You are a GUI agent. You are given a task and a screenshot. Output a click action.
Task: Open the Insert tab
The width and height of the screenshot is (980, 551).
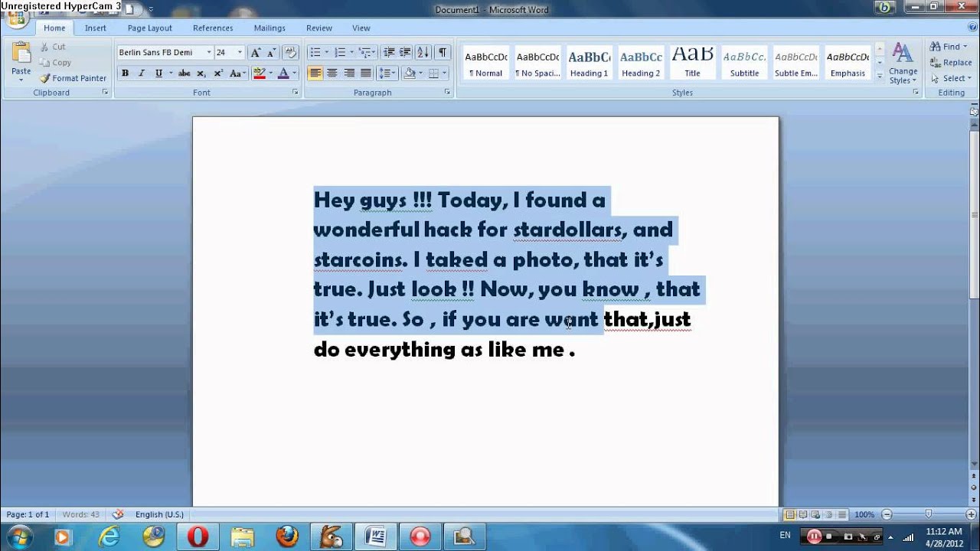pos(96,28)
